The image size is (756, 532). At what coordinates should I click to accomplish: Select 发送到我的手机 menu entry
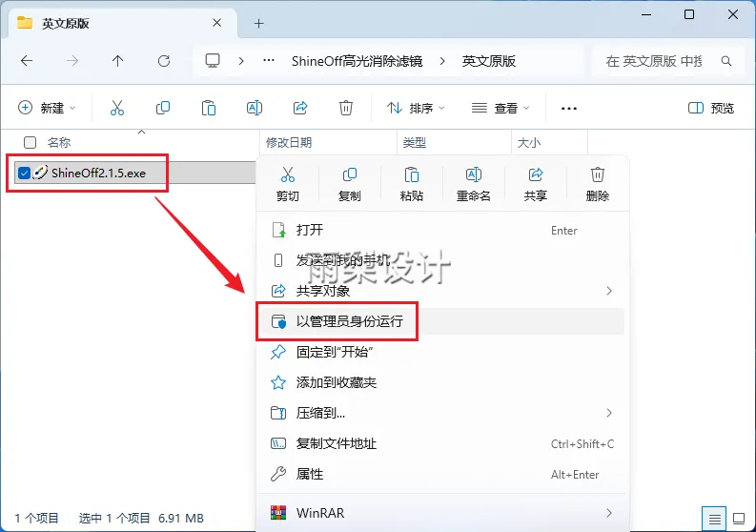pyautogui.click(x=441, y=260)
